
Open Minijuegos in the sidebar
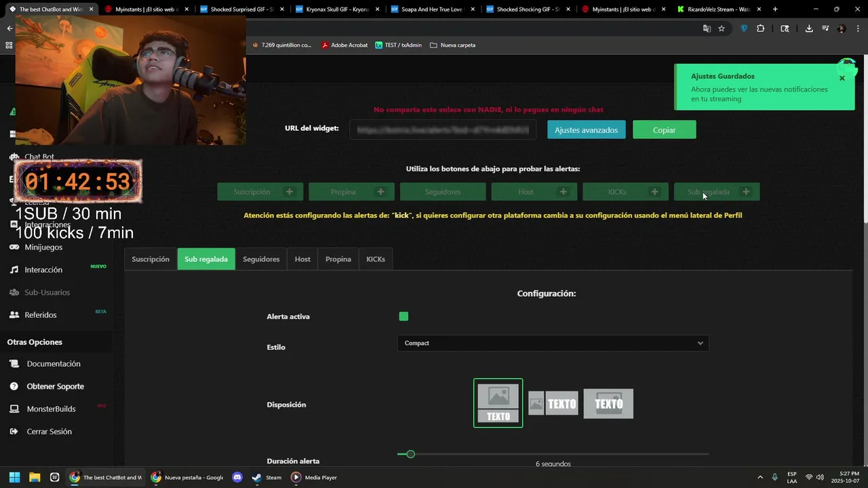(x=43, y=247)
